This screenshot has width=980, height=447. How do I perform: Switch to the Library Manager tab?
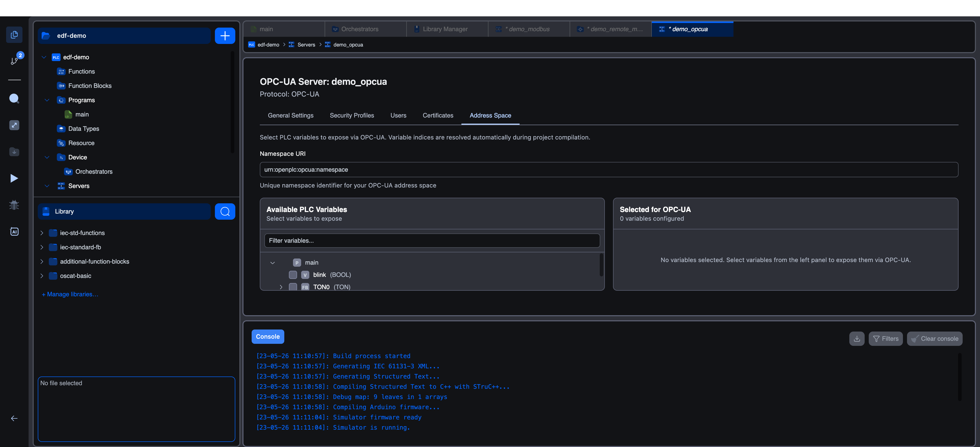(x=447, y=29)
